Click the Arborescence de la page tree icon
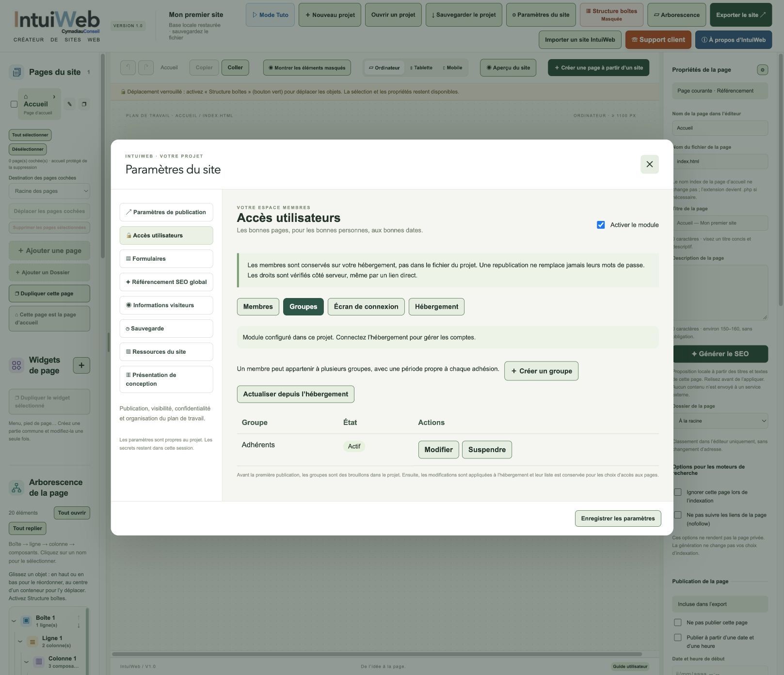Viewport: 784px width, 675px height. [16, 487]
